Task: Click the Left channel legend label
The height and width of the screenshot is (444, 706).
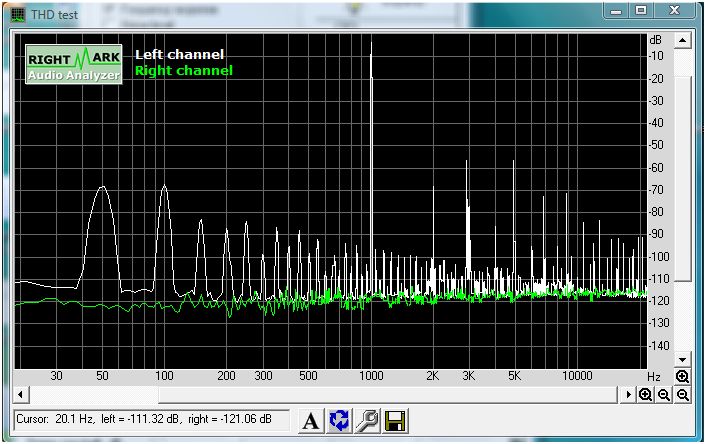Action: [179, 54]
